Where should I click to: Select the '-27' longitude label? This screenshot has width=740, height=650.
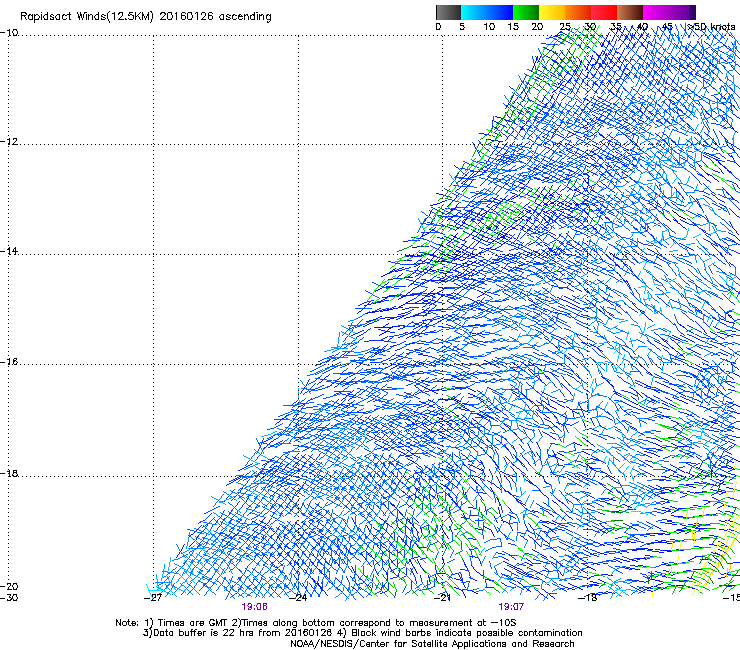(153, 598)
